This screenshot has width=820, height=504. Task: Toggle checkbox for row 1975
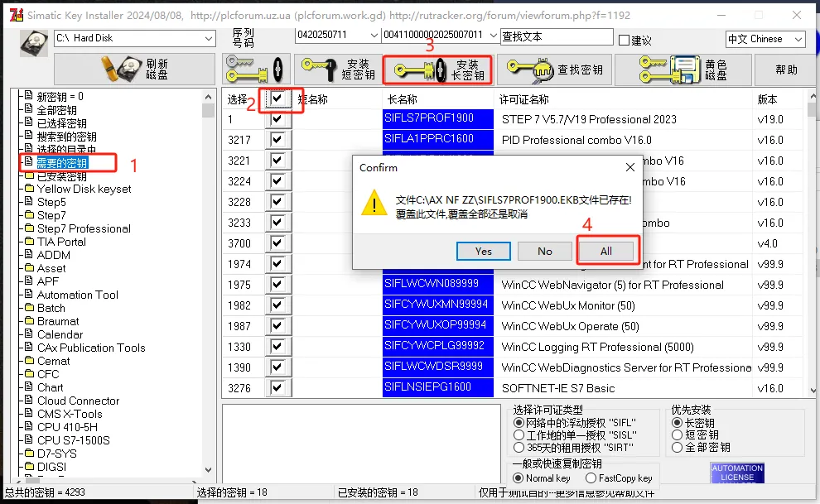coord(277,285)
